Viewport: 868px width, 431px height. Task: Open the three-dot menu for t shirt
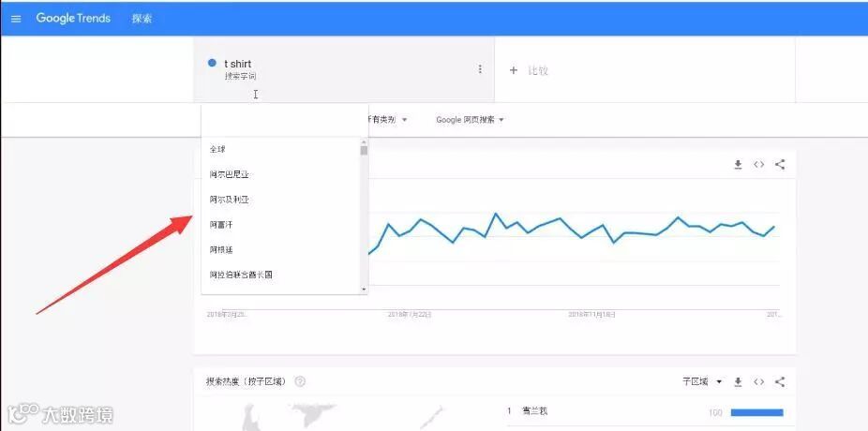[x=480, y=69]
